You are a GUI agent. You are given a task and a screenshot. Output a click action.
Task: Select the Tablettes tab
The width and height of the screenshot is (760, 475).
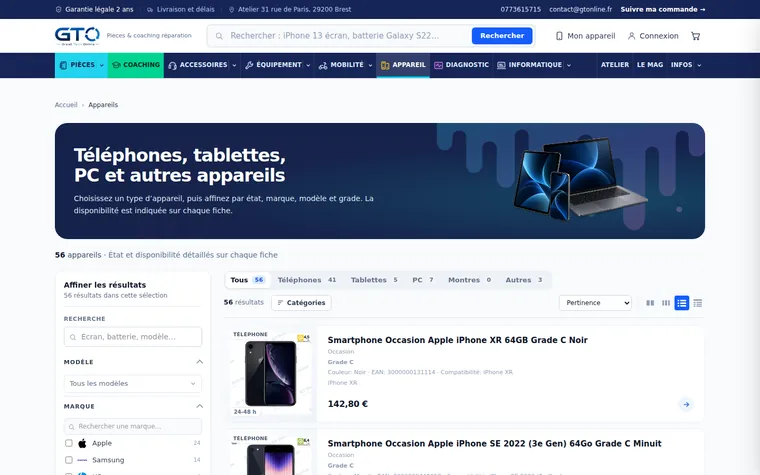click(374, 280)
